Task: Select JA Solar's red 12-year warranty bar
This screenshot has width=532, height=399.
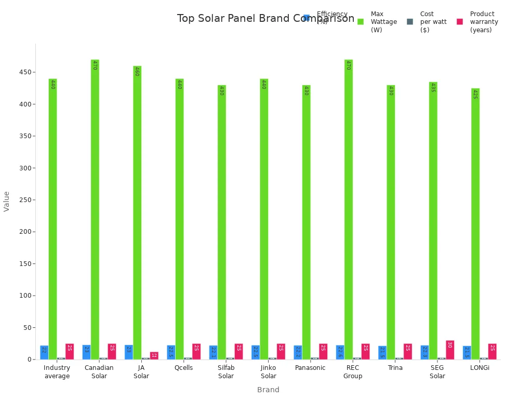Action: pyautogui.click(x=154, y=355)
